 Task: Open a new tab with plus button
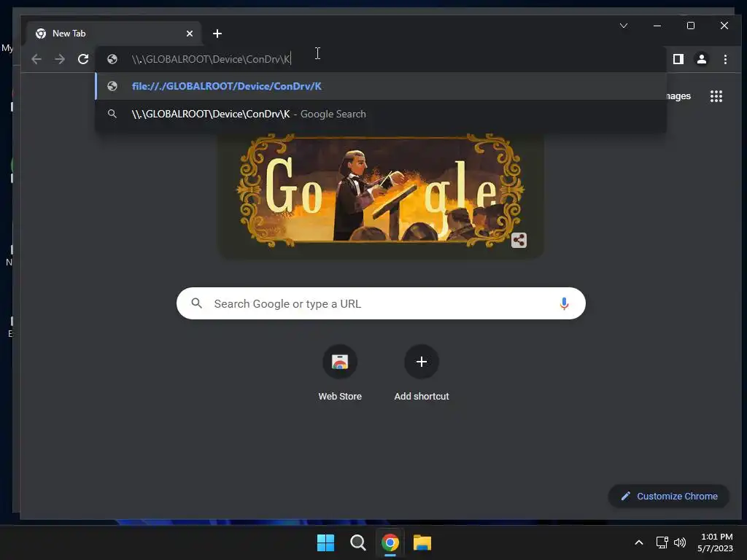click(217, 34)
